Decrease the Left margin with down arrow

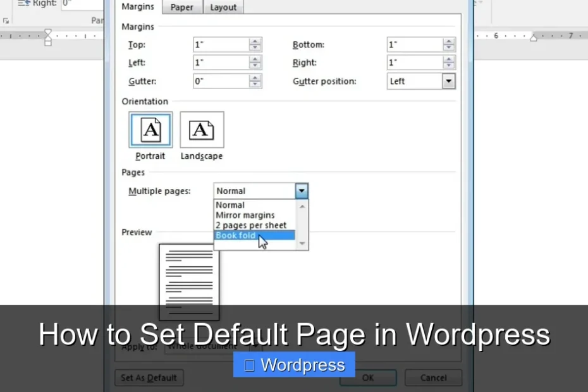[x=255, y=66]
